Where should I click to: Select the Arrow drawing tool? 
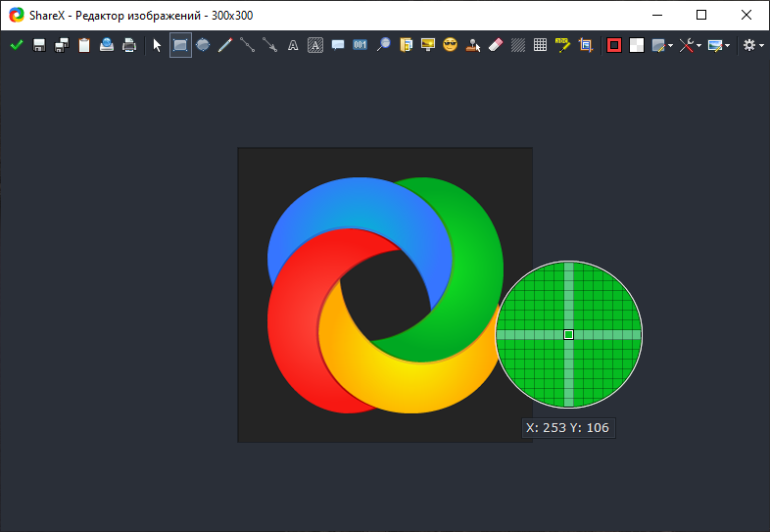pyautogui.click(x=269, y=45)
